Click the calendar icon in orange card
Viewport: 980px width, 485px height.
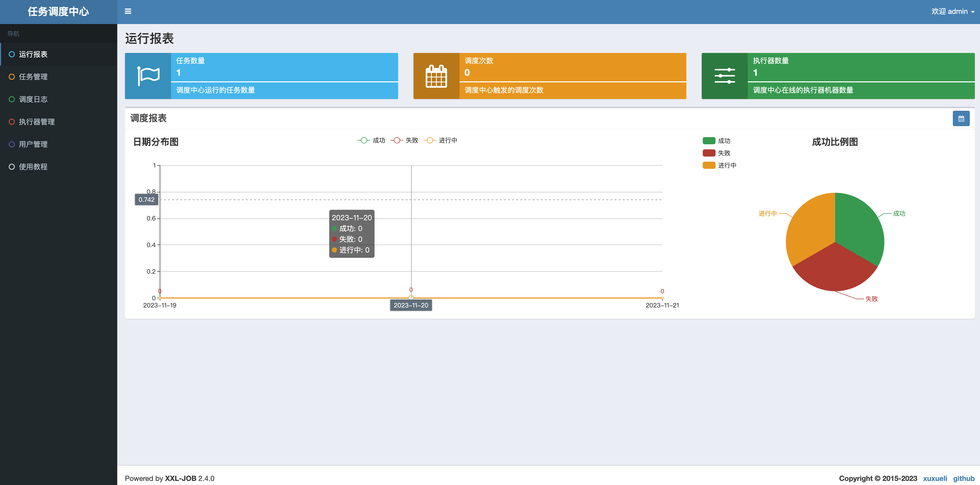coord(436,76)
